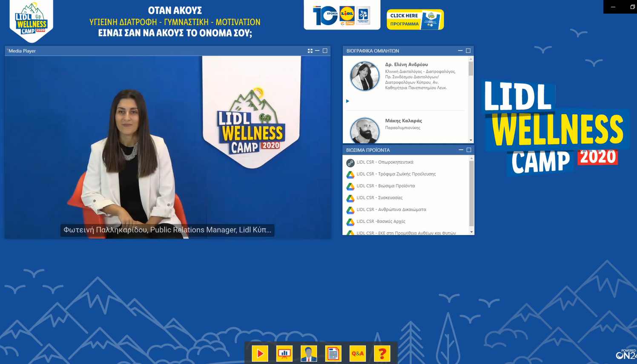The height and width of the screenshot is (364, 637).
Task: Click Δρ. Ελένη Ανδρέου speaker photo
Action: (364, 76)
